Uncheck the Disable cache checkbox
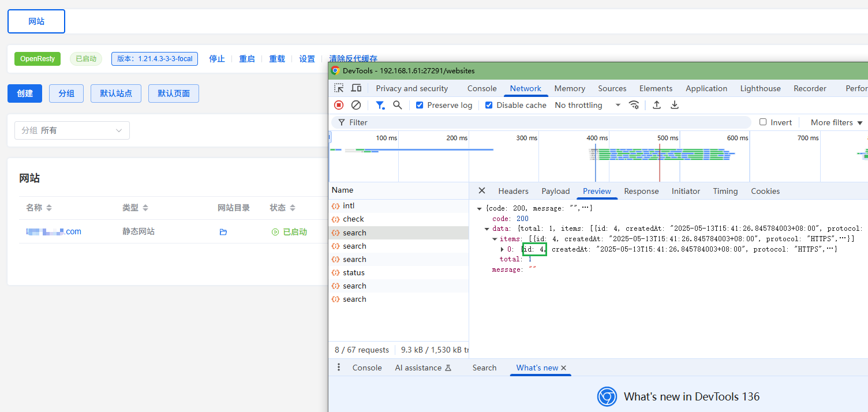Image resolution: width=868 pixels, height=412 pixels. coord(489,105)
